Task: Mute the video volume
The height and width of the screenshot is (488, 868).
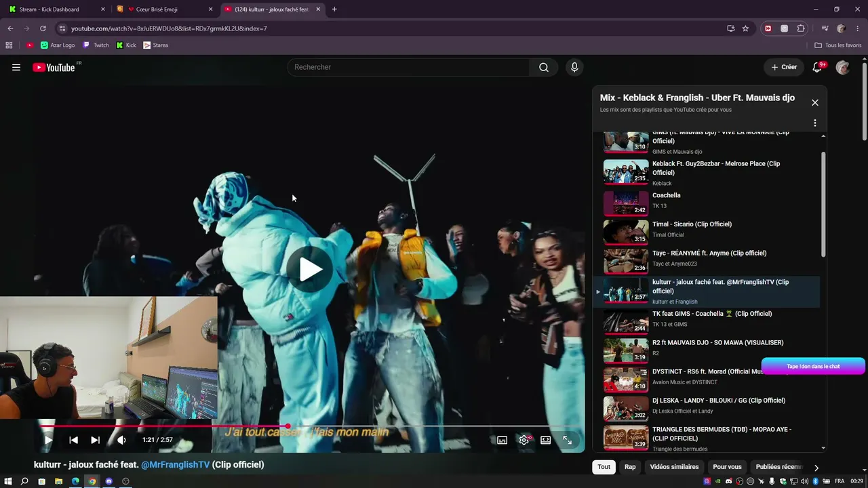Action: coord(121,440)
